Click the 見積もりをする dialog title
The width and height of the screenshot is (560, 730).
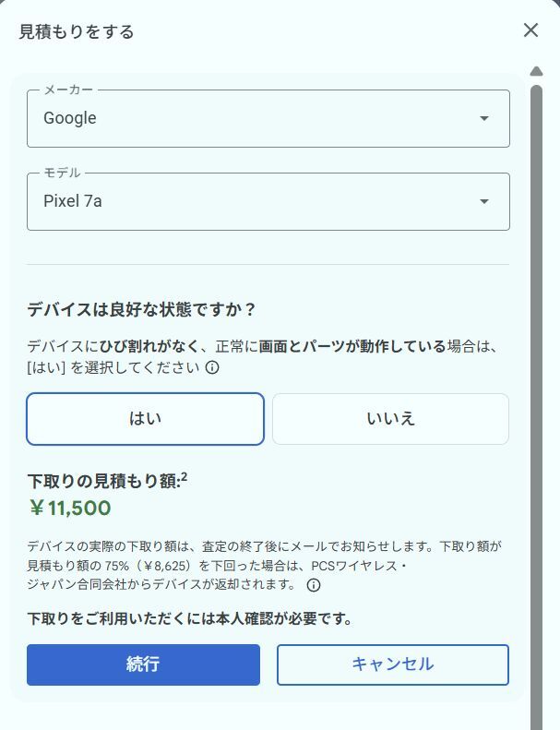click(x=77, y=31)
